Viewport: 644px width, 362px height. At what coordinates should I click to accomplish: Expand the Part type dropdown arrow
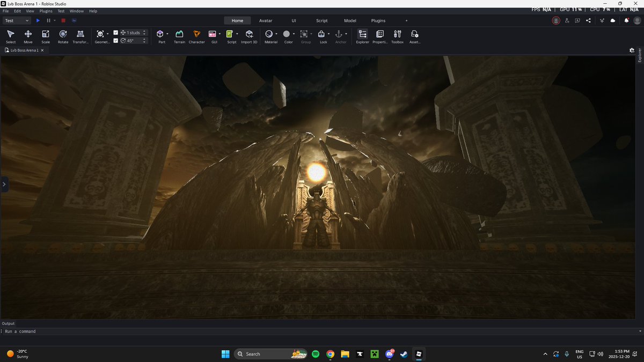[167, 34]
